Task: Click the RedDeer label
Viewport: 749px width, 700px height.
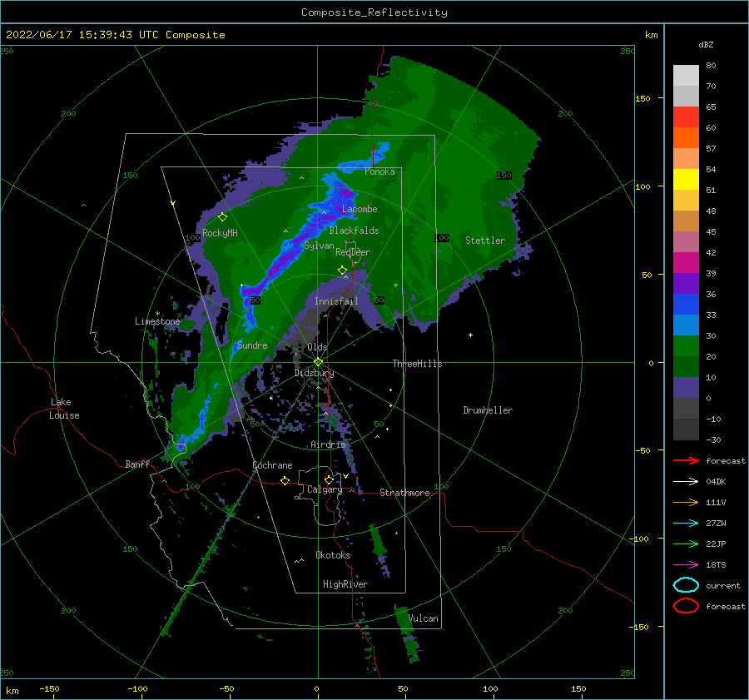Action: point(353,252)
